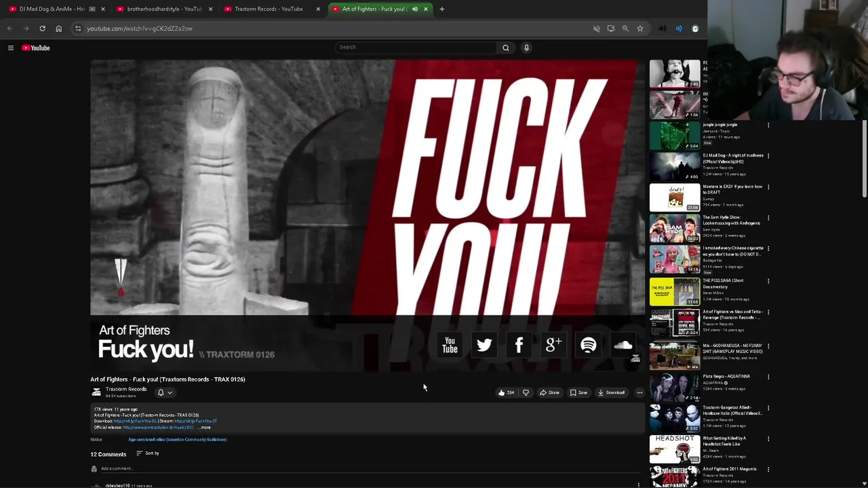Open the Sort by comments dropdown

[x=147, y=453]
